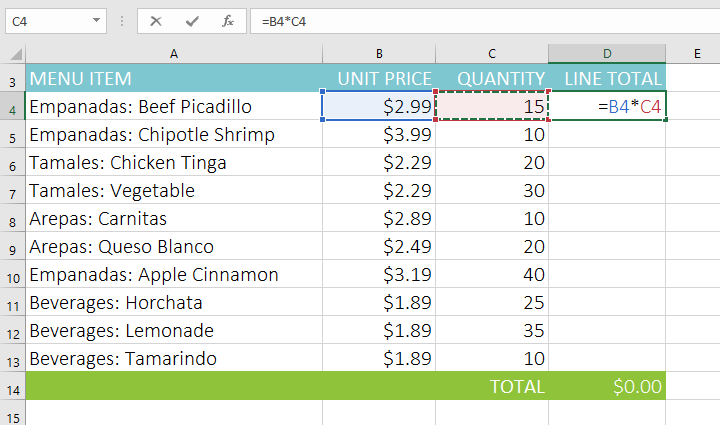Image resolution: width=720 pixels, height=425 pixels.
Task: Click the Cancel (X) formula icon
Action: [157, 20]
